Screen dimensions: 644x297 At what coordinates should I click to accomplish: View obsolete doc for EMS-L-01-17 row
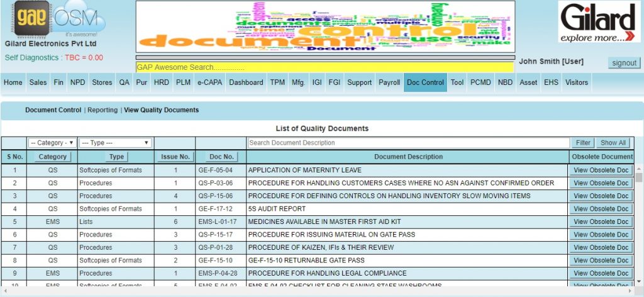pyautogui.click(x=601, y=222)
